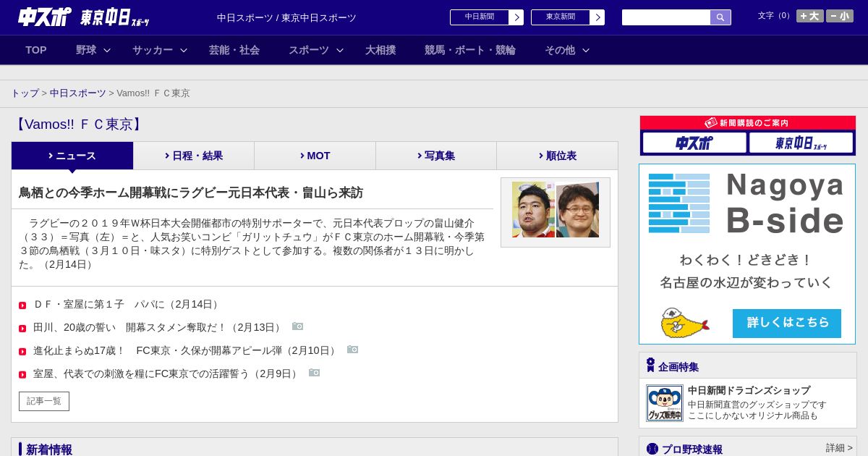Click red bullet icon beside 進化止まらぬ17歳 article
Screen dimensions: 868x456
[22, 352]
